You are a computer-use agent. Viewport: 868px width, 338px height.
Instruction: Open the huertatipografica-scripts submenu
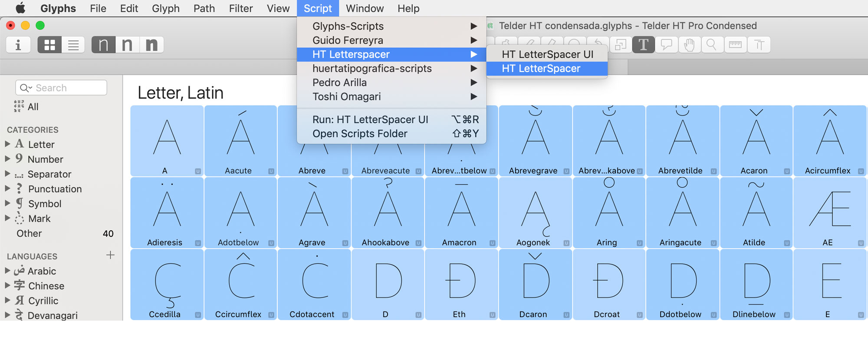click(x=391, y=69)
